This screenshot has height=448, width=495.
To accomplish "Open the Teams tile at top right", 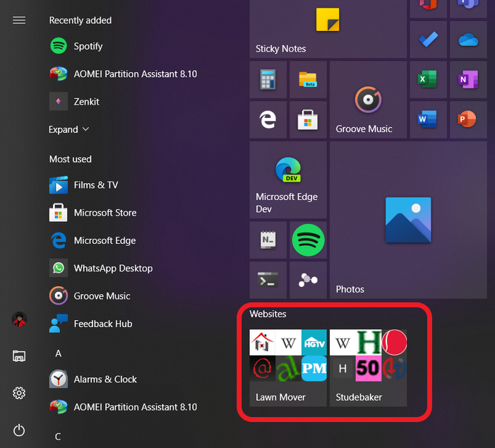I will (x=468, y=9).
